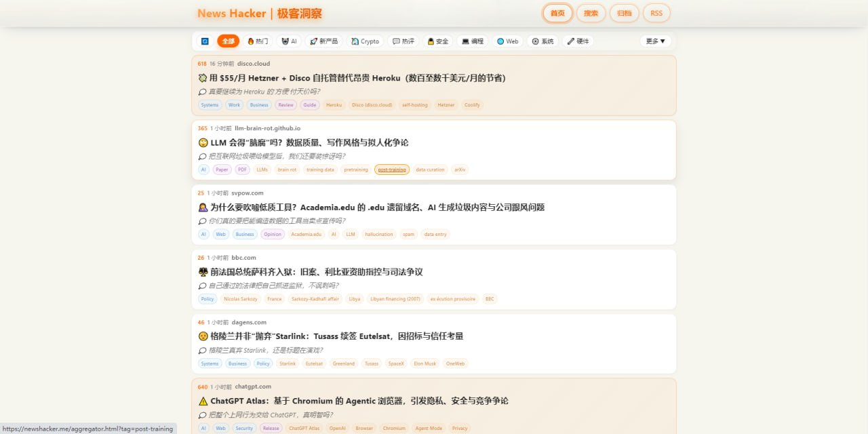Click the Heroku tag on the first story

point(334,105)
